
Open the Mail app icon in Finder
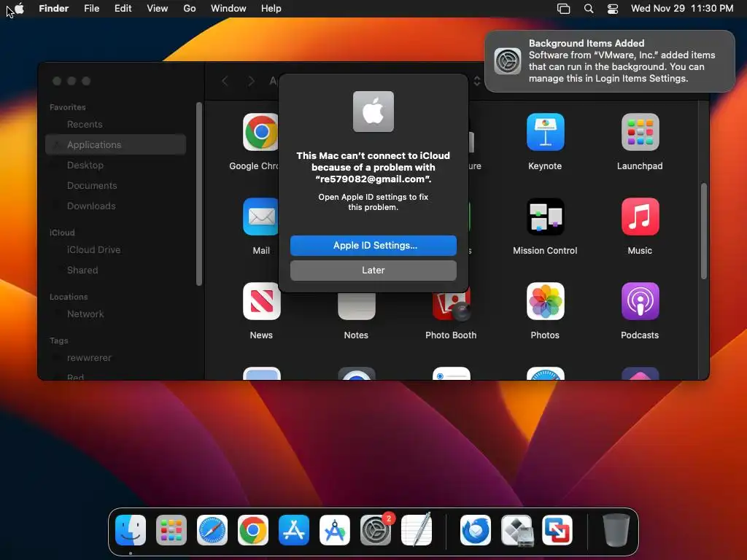point(260,217)
